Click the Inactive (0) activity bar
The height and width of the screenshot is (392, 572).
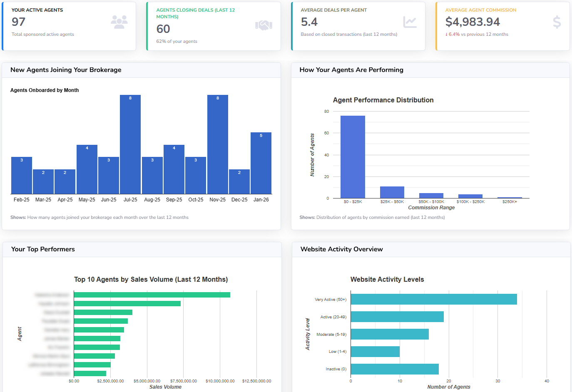coord(394,369)
